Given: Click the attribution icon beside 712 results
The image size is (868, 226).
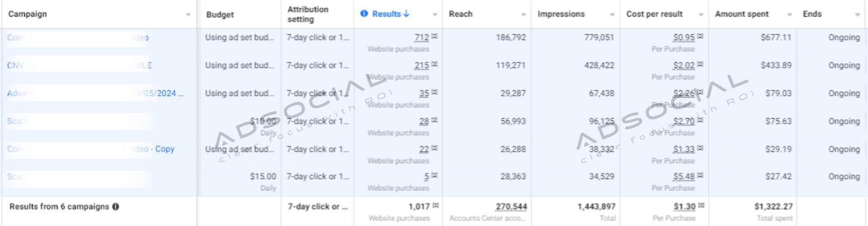Looking at the screenshot, I should pyautogui.click(x=434, y=36).
